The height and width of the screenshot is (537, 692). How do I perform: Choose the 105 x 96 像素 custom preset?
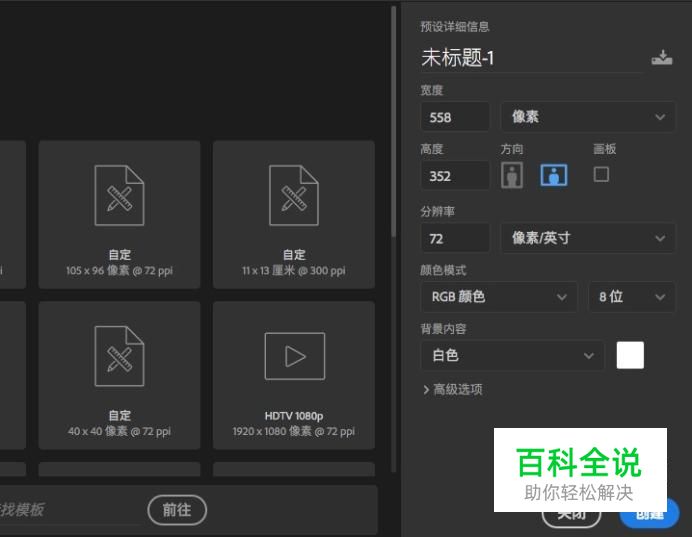click(119, 215)
